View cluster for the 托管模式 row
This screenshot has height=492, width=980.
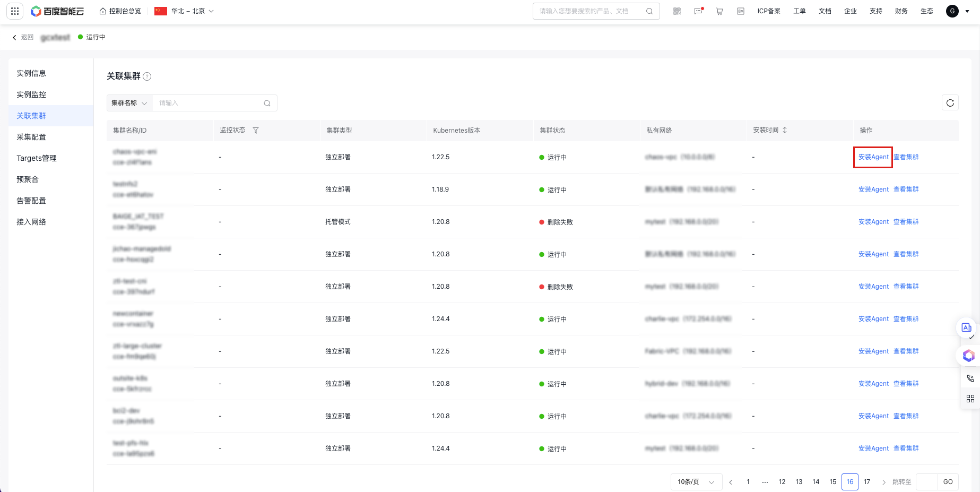pos(906,222)
